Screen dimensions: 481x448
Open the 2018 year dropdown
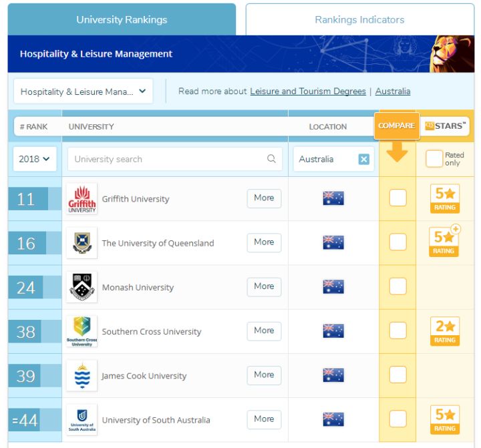coord(35,159)
